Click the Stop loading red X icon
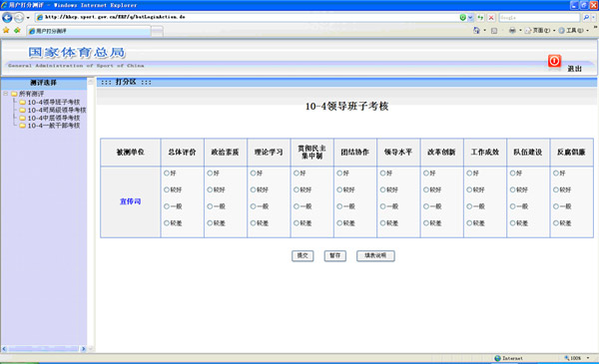Image resolution: width=599 pixels, height=364 pixels. [491, 18]
